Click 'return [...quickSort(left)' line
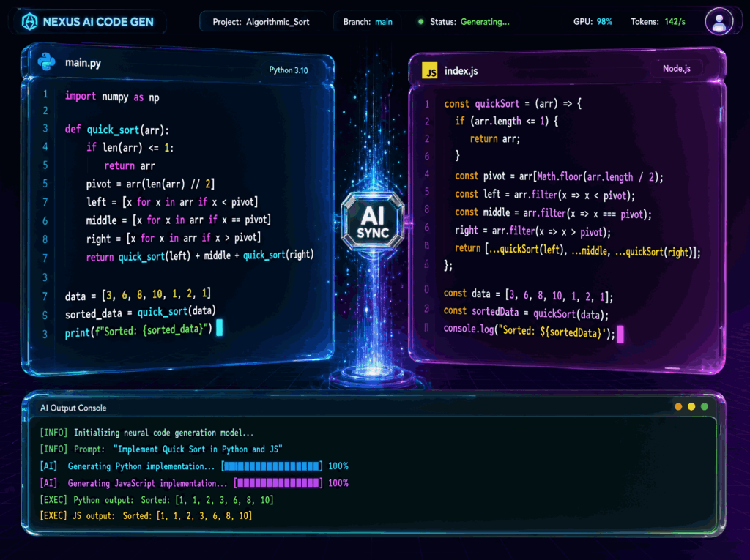Image resolution: width=750 pixels, height=560 pixels. [578, 250]
